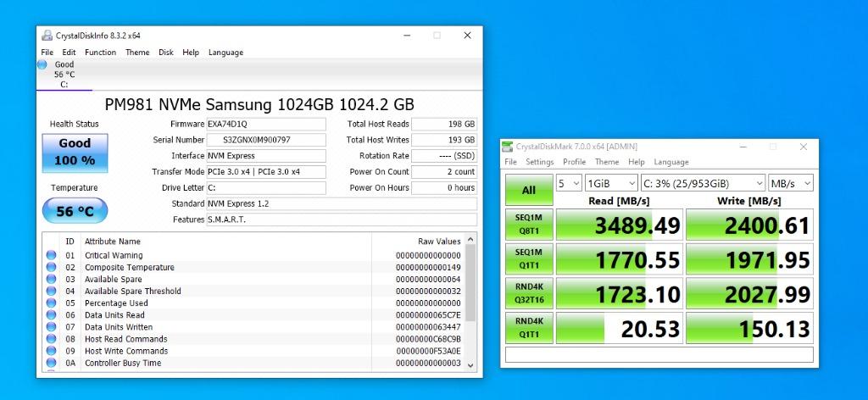
Task: Open Theme menu in CrystalDiskInfo
Action: [x=137, y=52]
